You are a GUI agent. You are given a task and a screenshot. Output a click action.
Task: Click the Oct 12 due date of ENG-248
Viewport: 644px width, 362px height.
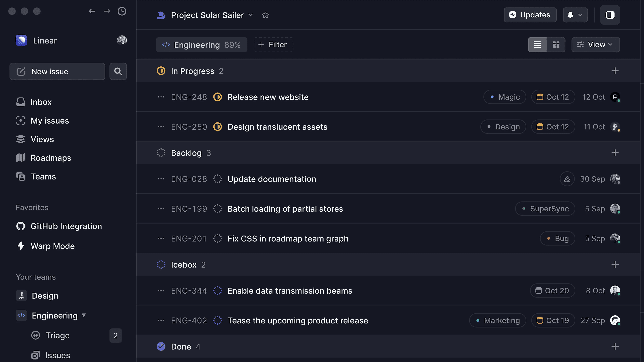pyautogui.click(x=553, y=97)
